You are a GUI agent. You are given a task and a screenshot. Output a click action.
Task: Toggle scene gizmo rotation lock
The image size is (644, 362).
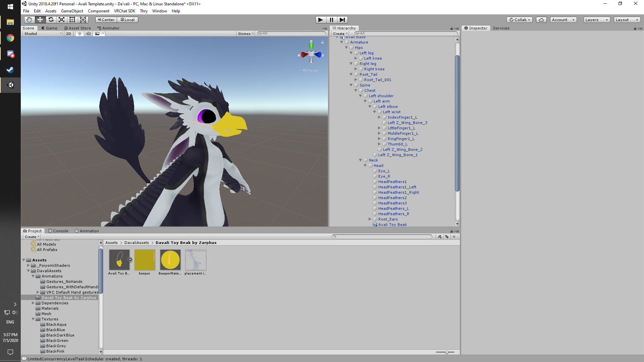coord(322,42)
